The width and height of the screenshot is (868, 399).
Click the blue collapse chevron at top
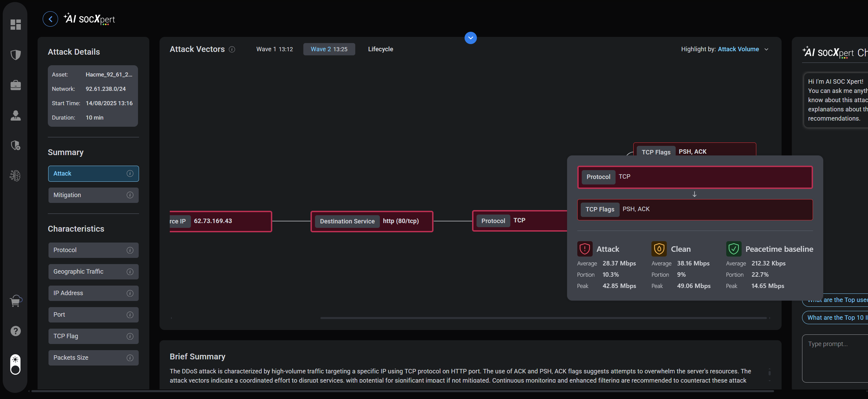[x=470, y=38]
